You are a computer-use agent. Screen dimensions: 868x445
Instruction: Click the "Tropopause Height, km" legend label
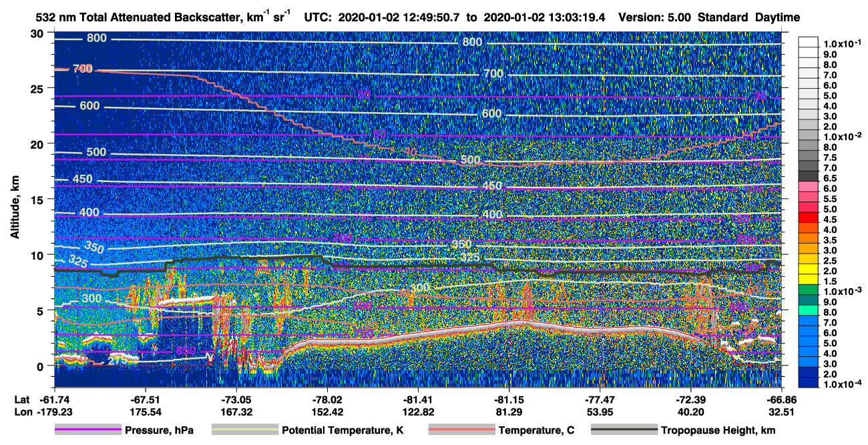point(718,430)
